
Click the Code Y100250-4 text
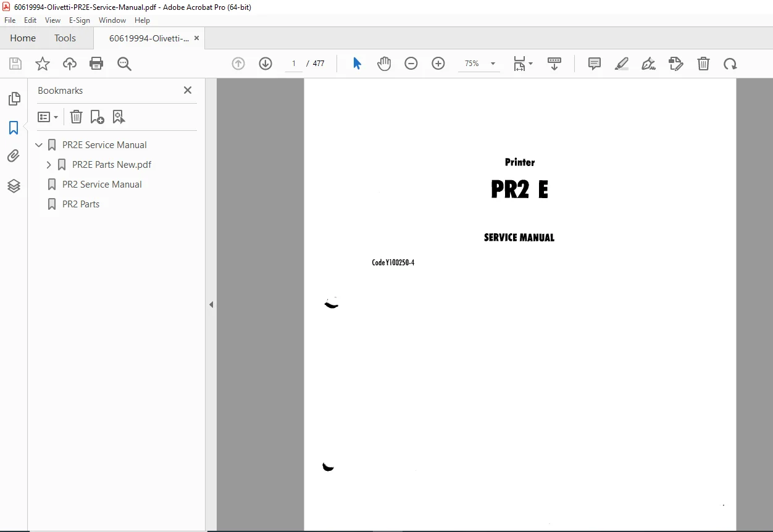coord(393,262)
